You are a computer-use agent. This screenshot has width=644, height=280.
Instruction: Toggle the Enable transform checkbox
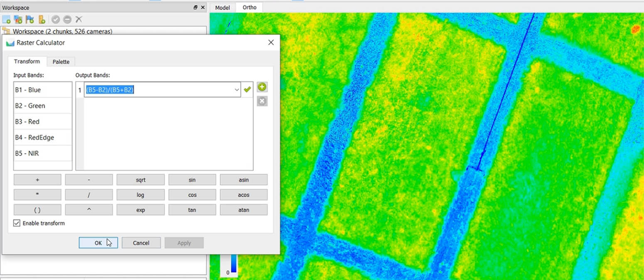17,223
